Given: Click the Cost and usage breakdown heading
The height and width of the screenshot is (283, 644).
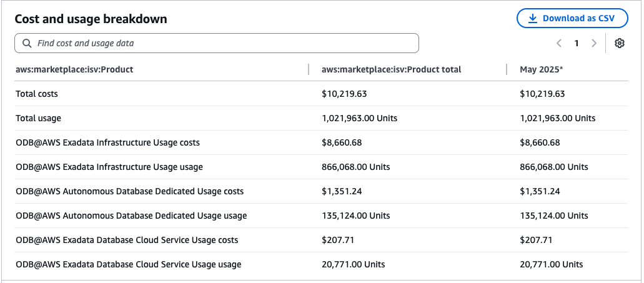Looking at the screenshot, I should (x=91, y=19).
